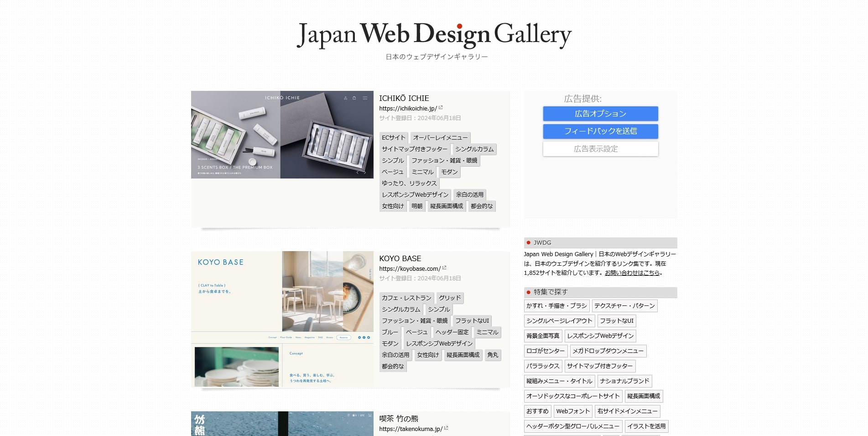868x436 pixels.
Task: Choose the 背景全面写真 feature tag
Action: [x=543, y=336]
